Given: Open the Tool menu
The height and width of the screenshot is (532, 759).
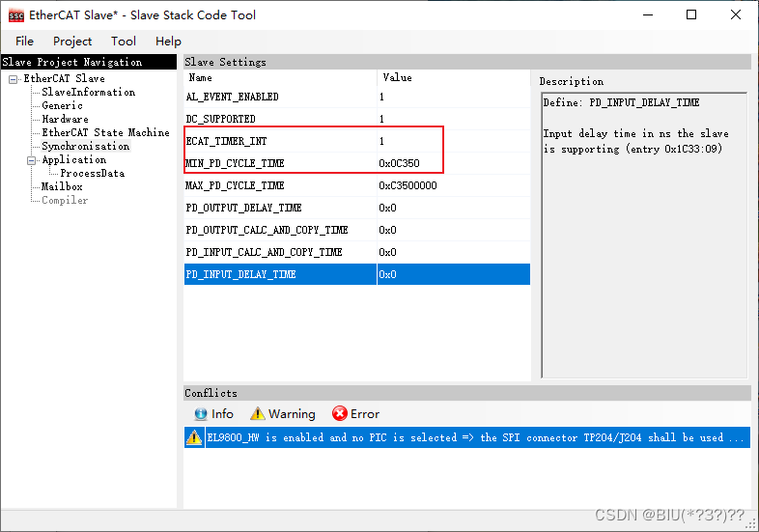Looking at the screenshot, I should (124, 42).
